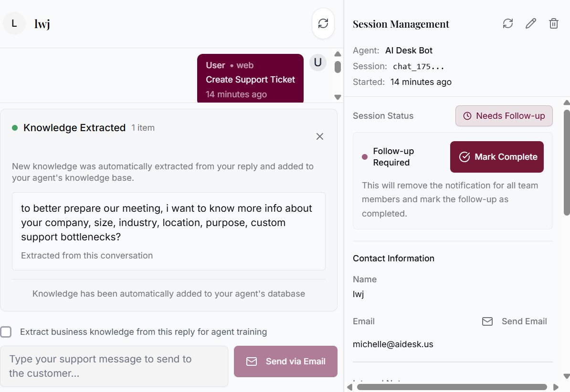Refresh the chat conversation with lwj
The height and width of the screenshot is (392, 570).
pos(323,23)
